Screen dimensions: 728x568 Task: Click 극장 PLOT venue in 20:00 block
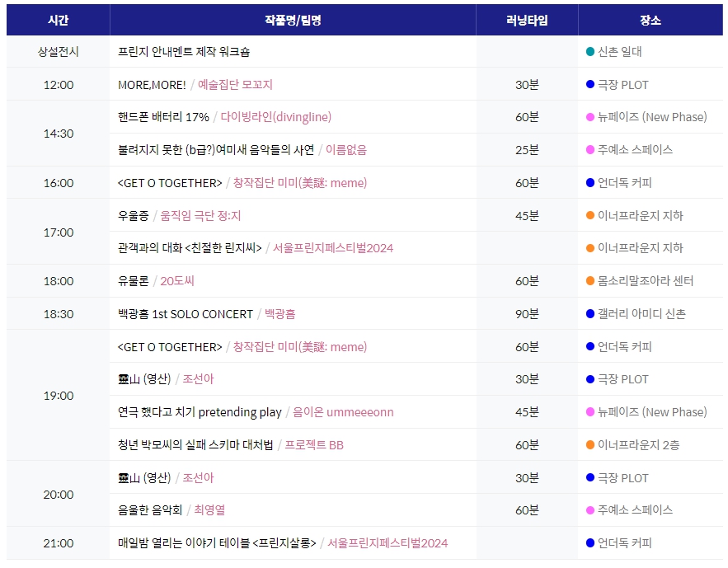pyautogui.click(x=622, y=478)
